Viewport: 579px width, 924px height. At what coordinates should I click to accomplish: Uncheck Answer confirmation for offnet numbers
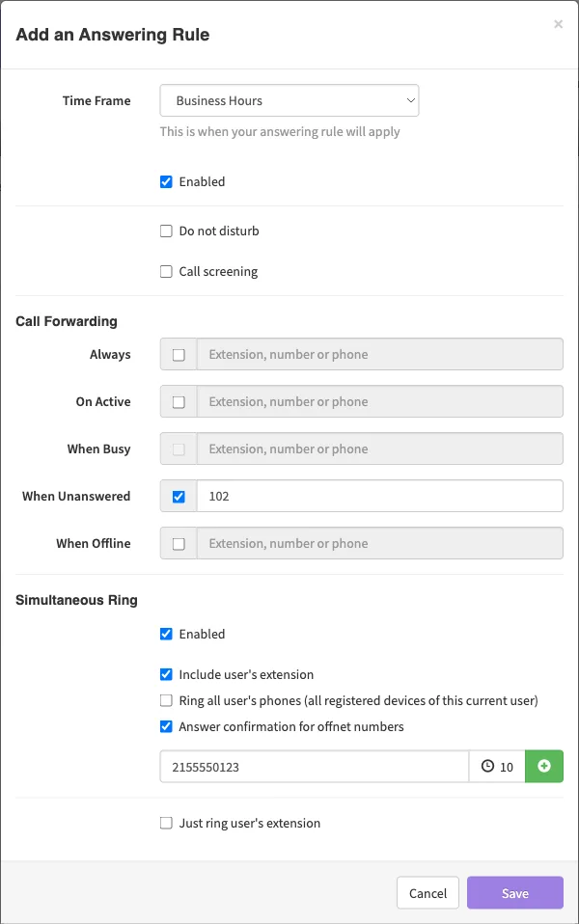[x=166, y=726]
